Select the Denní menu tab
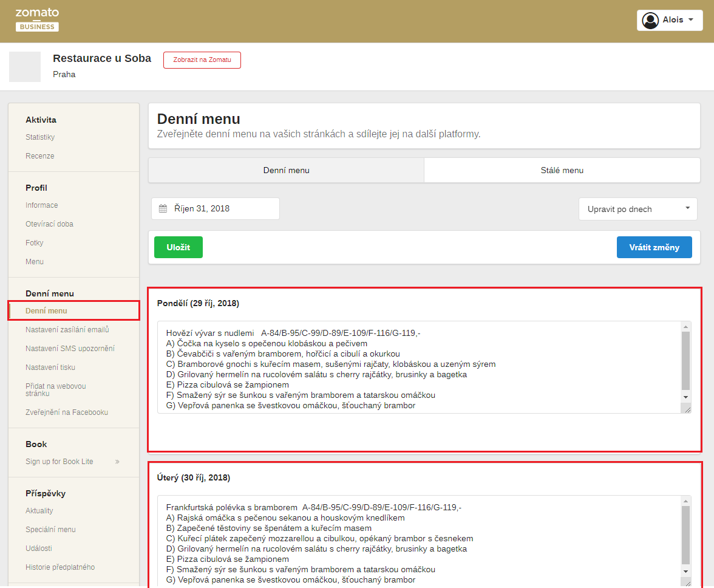Screen dimensions: 714x588 (286, 171)
